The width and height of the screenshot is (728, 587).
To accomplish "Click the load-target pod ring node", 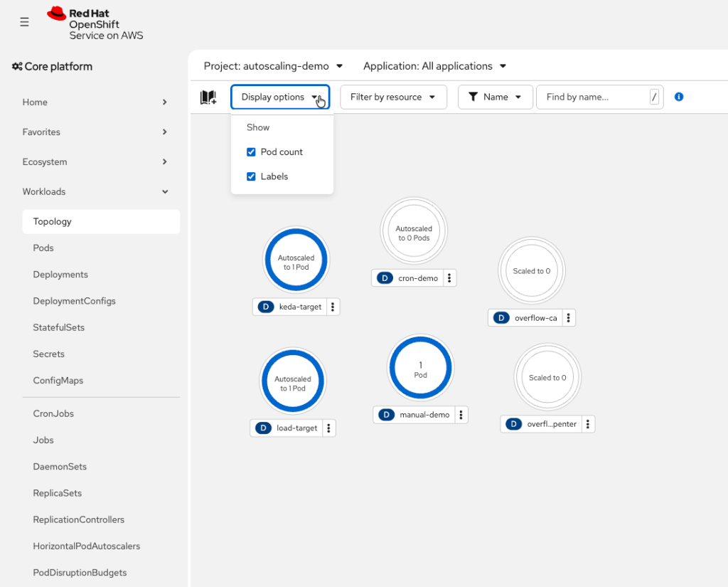I will [293, 381].
